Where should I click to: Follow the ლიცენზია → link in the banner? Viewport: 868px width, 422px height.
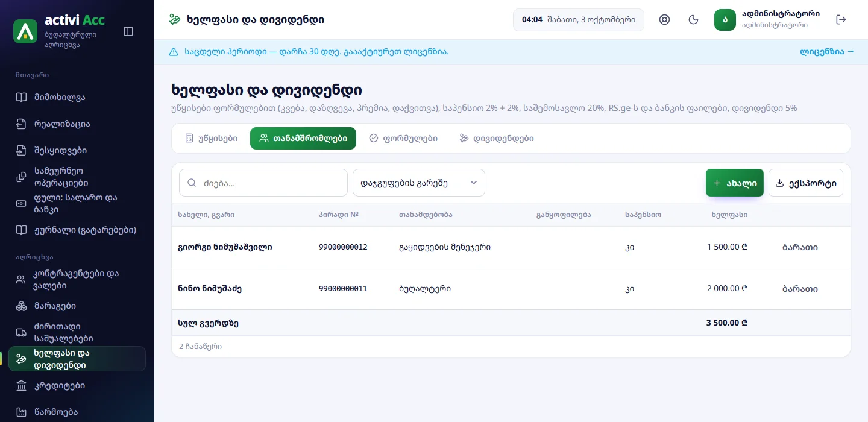[827, 52]
